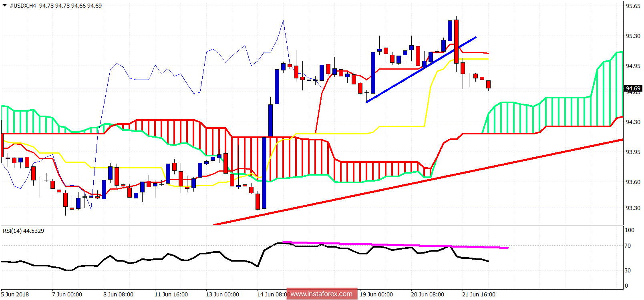Image resolution: width=644 pixels, height=300 pixels.
Task: Click the OHLC values 94.78 94.78 94.66 94.69
Action: (x=70, y=6)
